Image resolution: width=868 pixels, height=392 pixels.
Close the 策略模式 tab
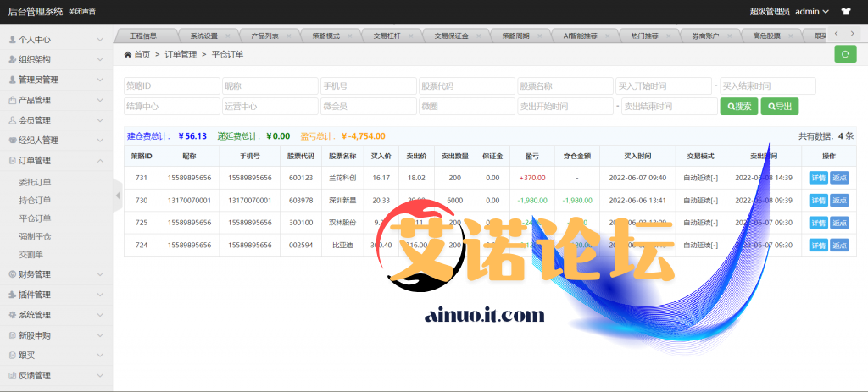[350, 36]
